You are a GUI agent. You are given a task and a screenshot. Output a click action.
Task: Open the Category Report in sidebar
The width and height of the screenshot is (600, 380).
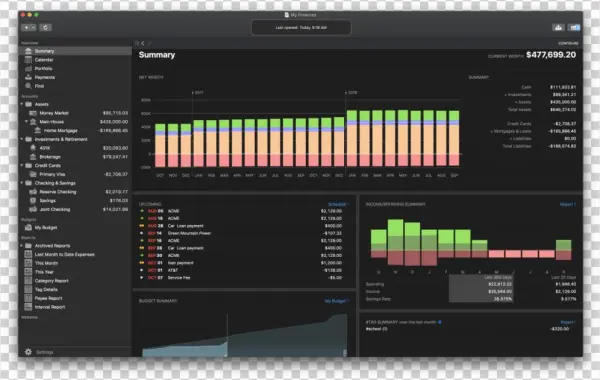(51, 281)
